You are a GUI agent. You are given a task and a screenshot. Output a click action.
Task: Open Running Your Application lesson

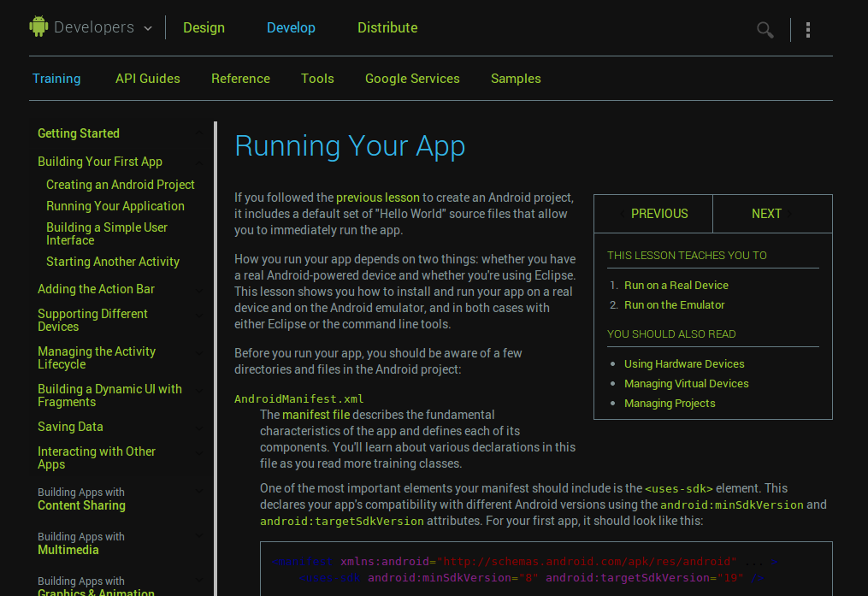tap(115, 206)
